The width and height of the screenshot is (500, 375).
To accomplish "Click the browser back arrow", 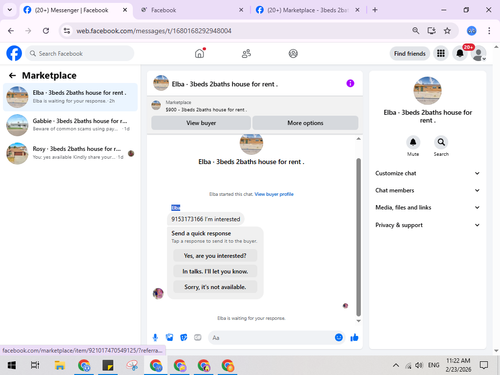I will pyautogui.click(x=11, y=31).
